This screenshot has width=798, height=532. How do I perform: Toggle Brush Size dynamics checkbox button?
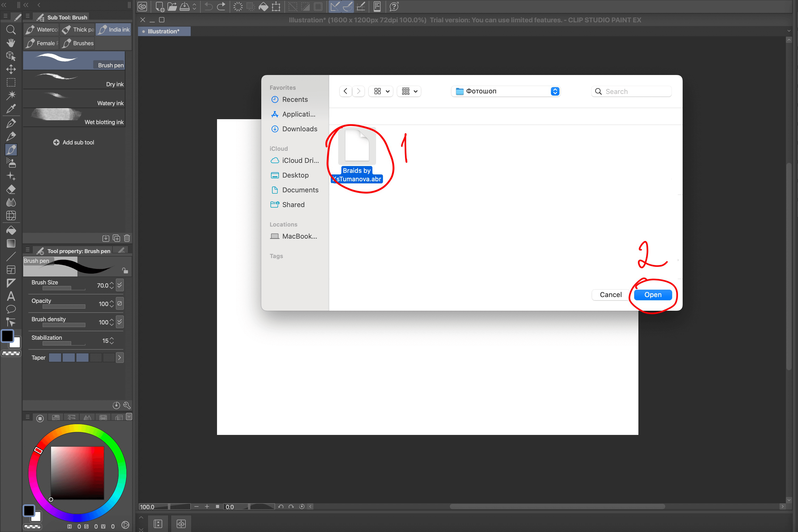pos(120,285)
